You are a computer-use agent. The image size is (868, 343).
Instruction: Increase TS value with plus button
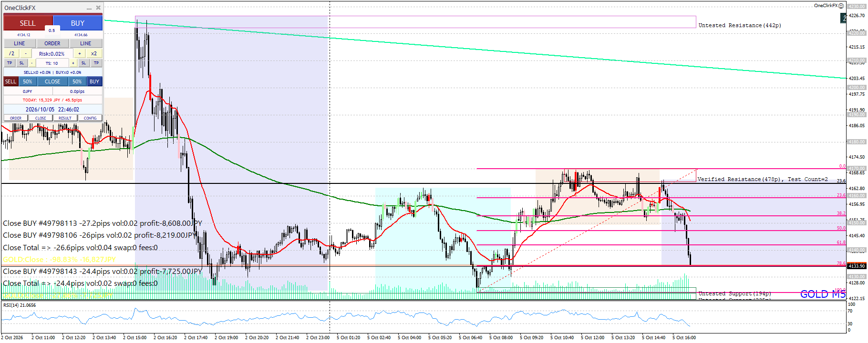[x=73, y=63]
